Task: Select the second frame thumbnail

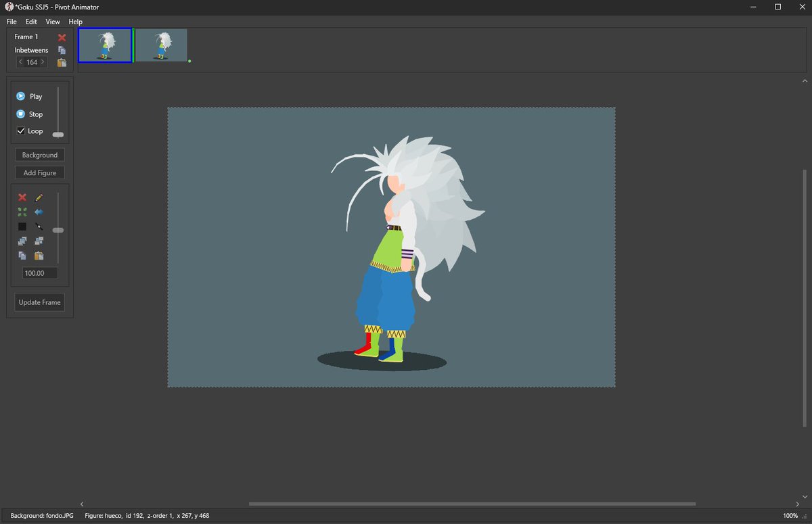Action: click(x=161, y=45)
